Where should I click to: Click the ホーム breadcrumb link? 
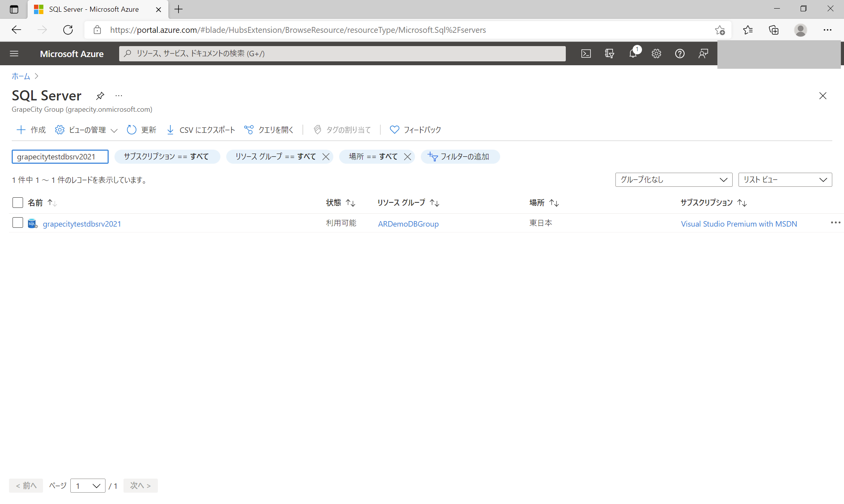tap(21, 76)
